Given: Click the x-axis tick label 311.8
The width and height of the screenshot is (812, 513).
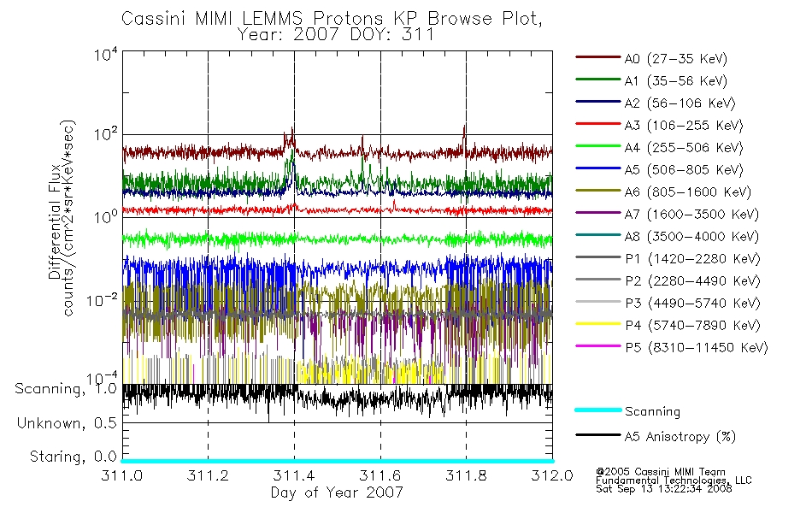Looking at the screenshot, I should click(466, 475).
